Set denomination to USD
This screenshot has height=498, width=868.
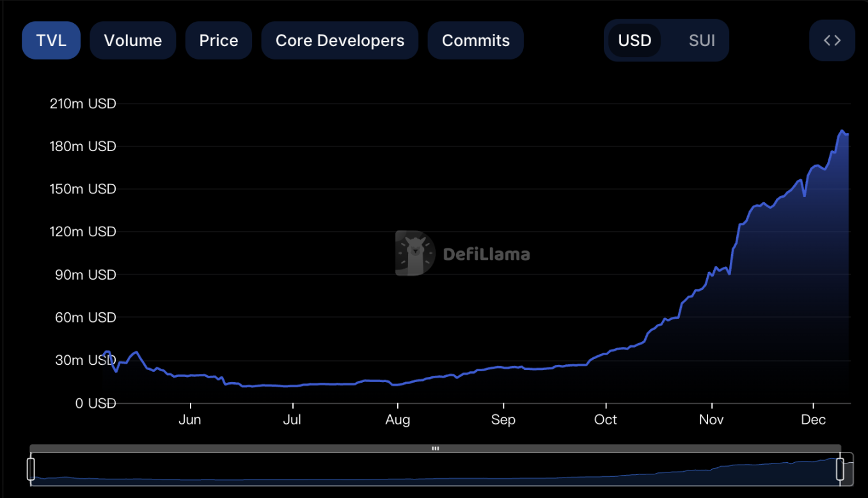[635, 40]
